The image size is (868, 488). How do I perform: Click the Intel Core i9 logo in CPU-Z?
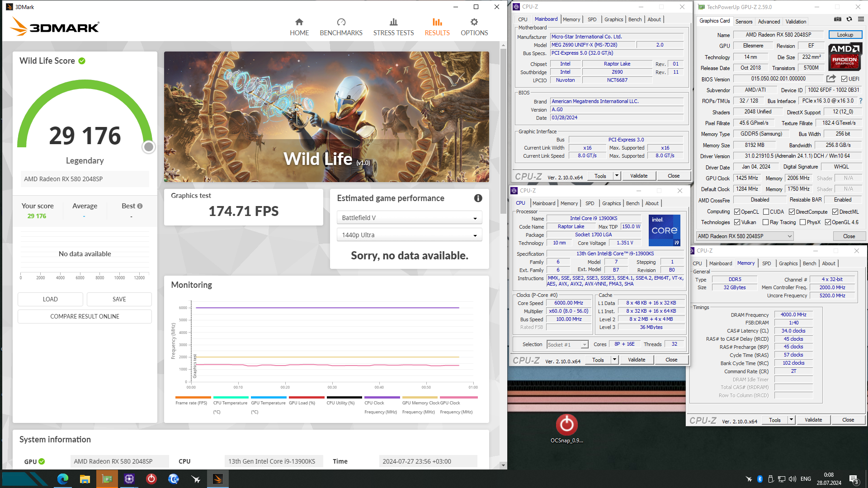point(664,230)
